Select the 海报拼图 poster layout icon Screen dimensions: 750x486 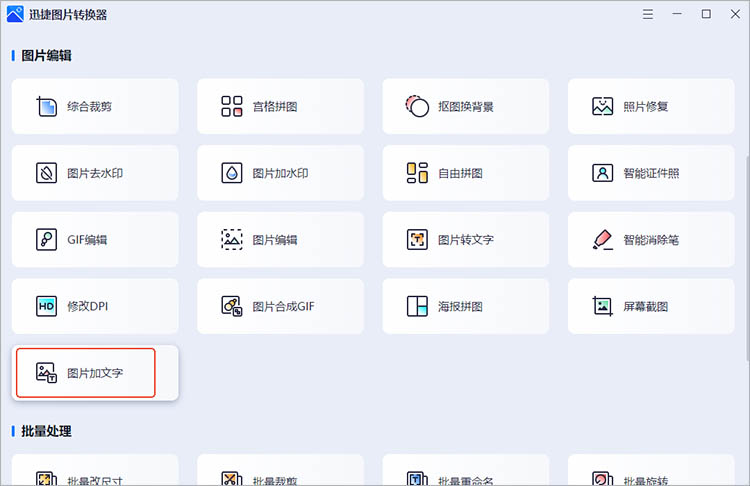[x=417, y=306]
